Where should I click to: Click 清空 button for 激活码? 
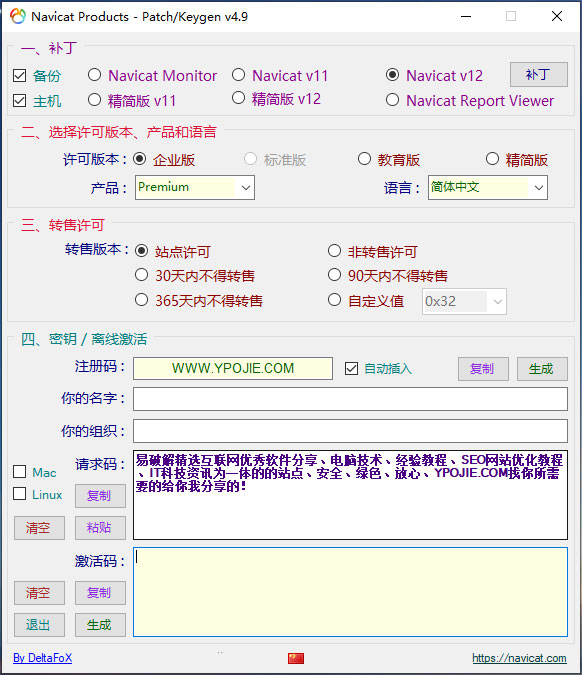click(x=39, y=593)
